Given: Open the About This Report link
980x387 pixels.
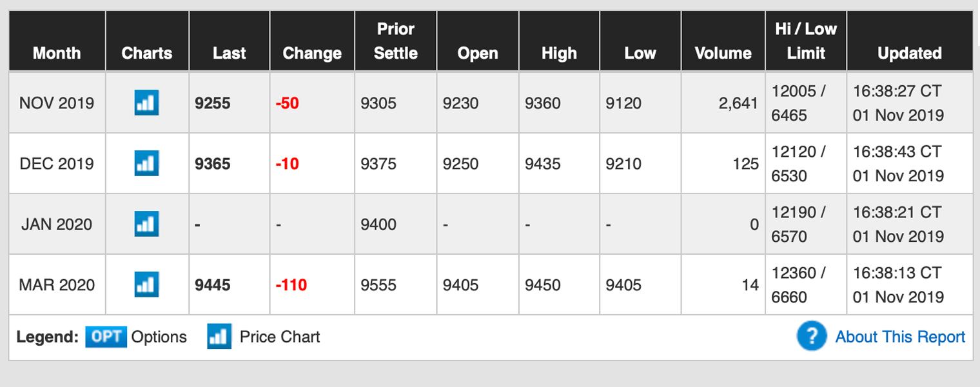Looking at the screenshot, I should (x=900, y=337).
